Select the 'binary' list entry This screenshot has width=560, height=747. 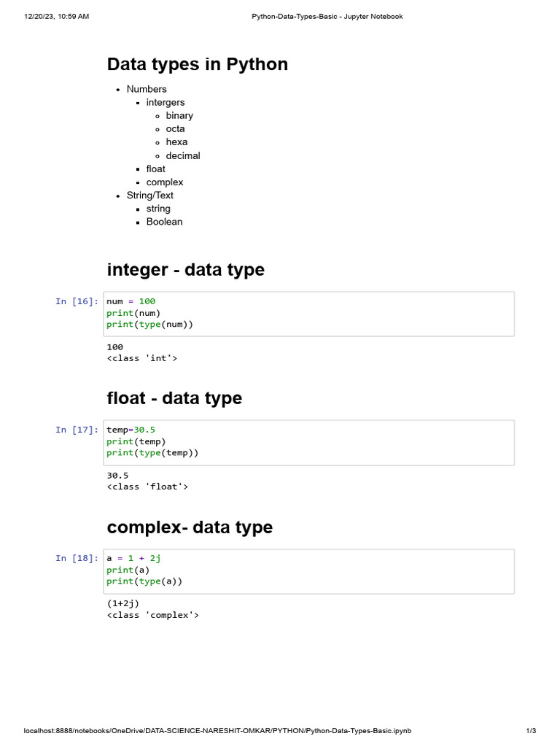coord(179,115)
